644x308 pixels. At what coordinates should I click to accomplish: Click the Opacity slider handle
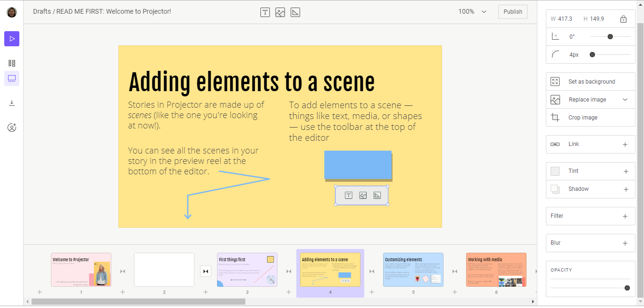click(x=627, y=288)
